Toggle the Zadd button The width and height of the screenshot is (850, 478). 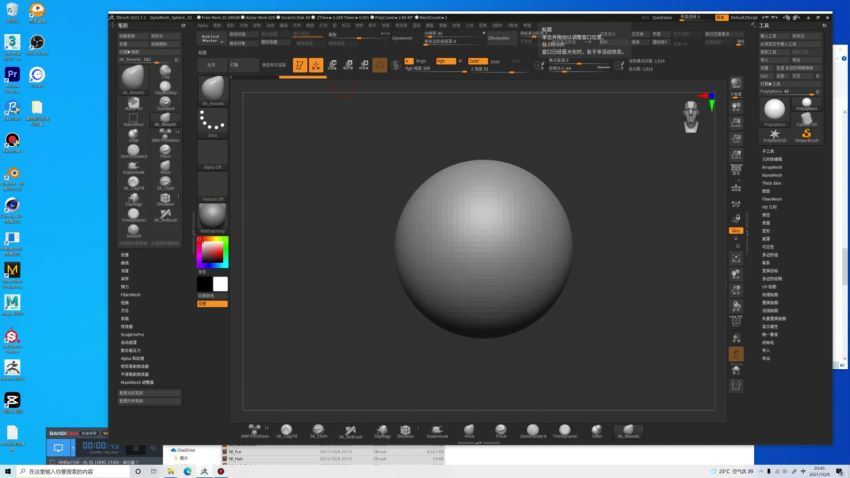476,61
